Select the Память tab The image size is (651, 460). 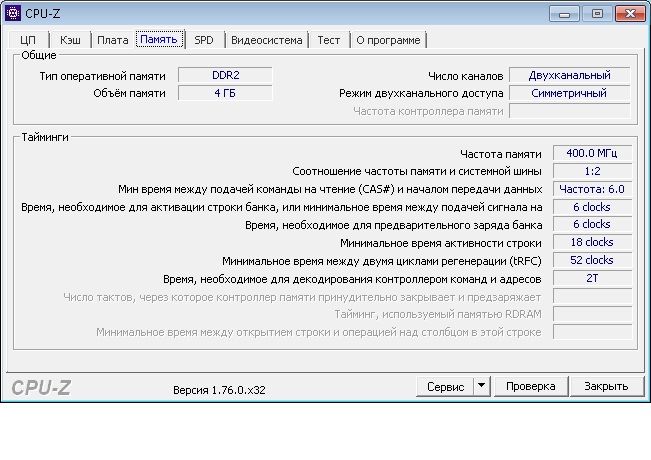[159, 39]
